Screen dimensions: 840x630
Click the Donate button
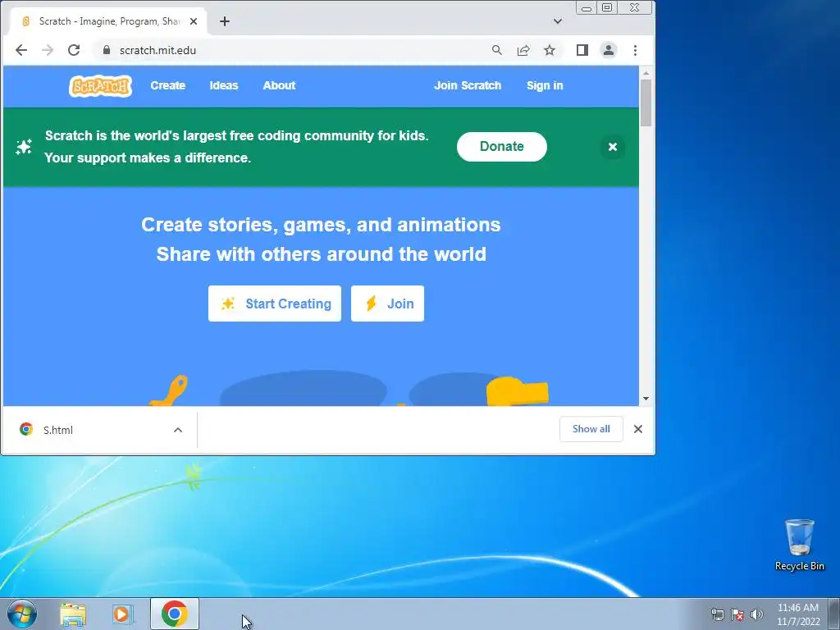502,147
